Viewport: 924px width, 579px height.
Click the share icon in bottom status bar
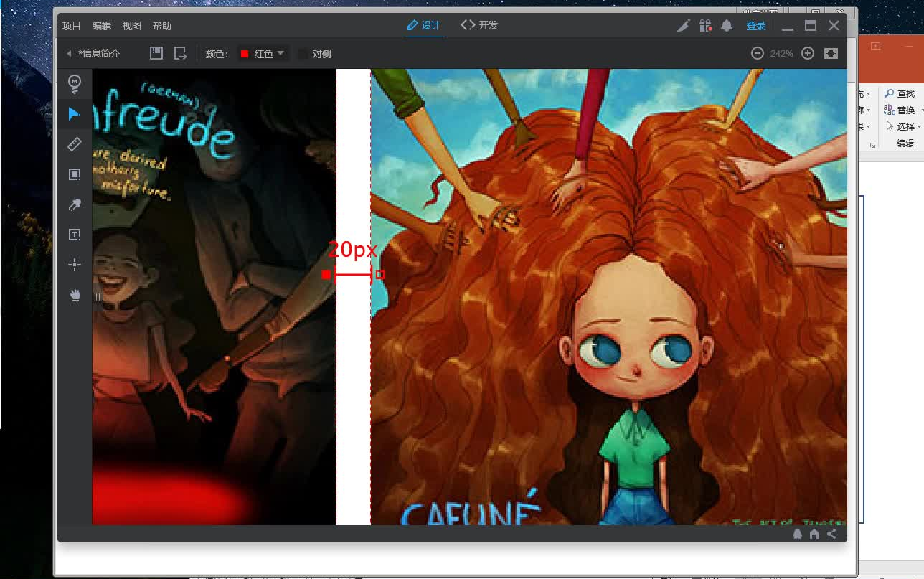[x=831, y=534]
